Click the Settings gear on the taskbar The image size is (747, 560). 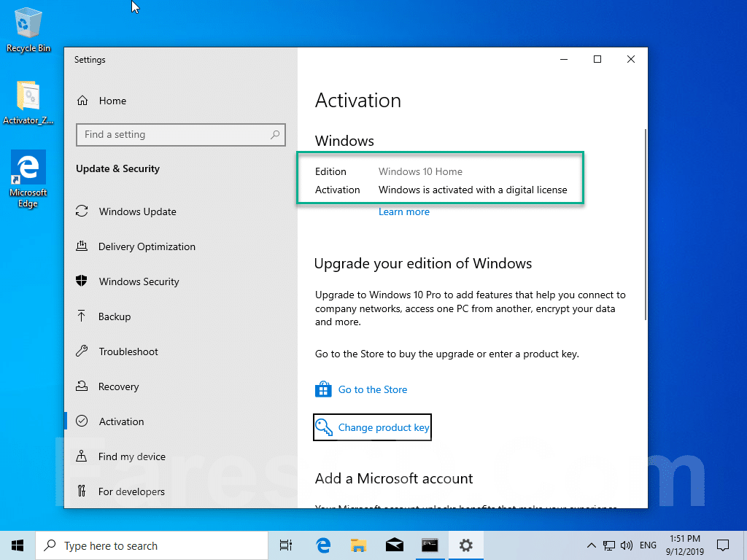pos(465,545)
